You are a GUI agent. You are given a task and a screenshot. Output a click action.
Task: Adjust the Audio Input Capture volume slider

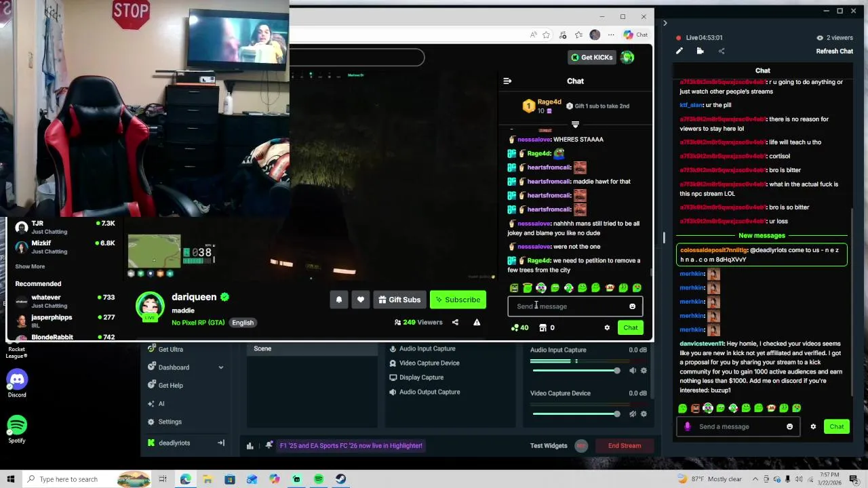(575, 371)
